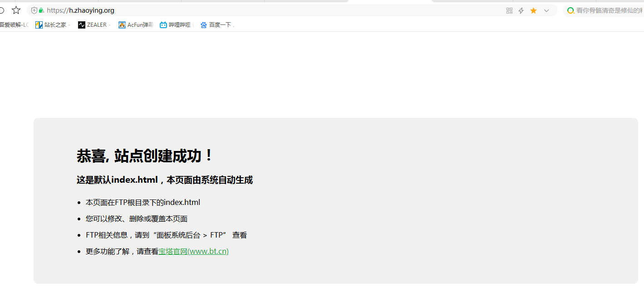Screen dimensions: 644x287
Task: Click the line 您可以修改、删除或覆盖本页面
Action: click(x=137, y=219)
